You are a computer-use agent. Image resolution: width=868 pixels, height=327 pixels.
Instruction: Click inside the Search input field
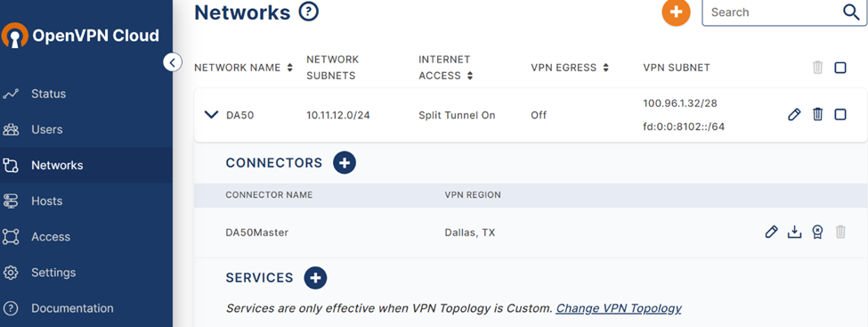pos(773,12)
